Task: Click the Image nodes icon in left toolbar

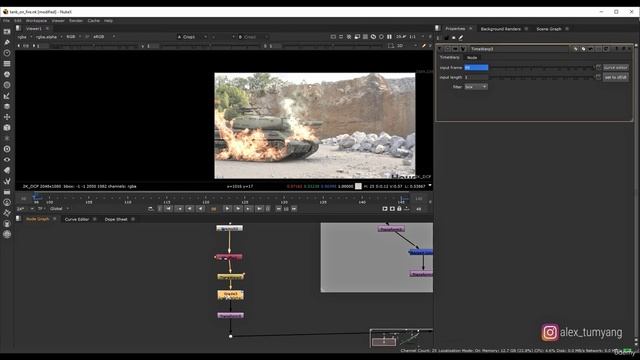Action: (x=7, y=31)
